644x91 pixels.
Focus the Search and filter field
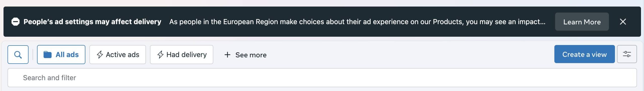coord(322,78)
